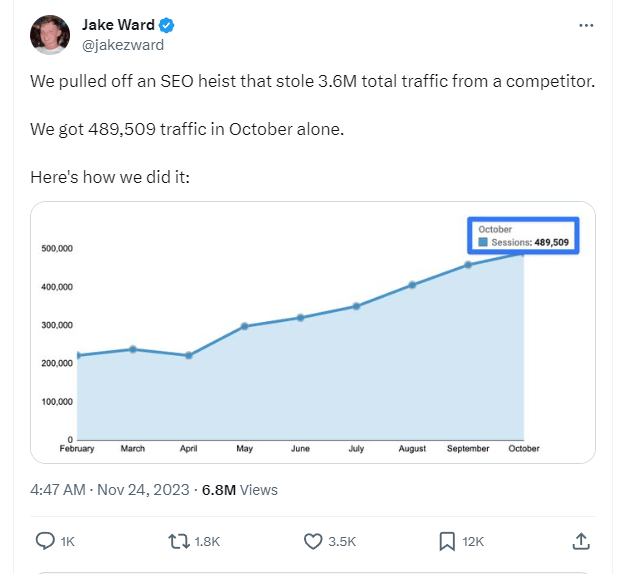This screenshot has height=574, width=625.
Task: Click the blue verified badge
Action: pos(166,26)
